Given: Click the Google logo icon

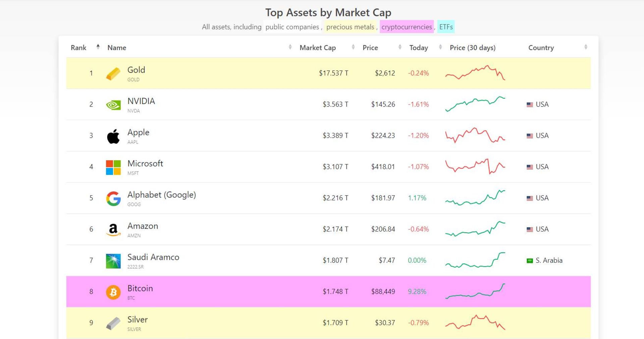Looking at the screenshot, I should [113, 199].
